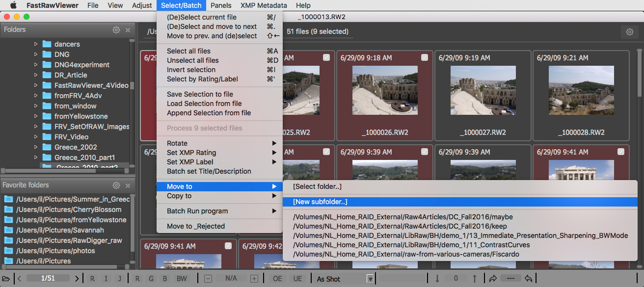
Task: Click the rotate clockwise arrow icon
Action: 493,279
